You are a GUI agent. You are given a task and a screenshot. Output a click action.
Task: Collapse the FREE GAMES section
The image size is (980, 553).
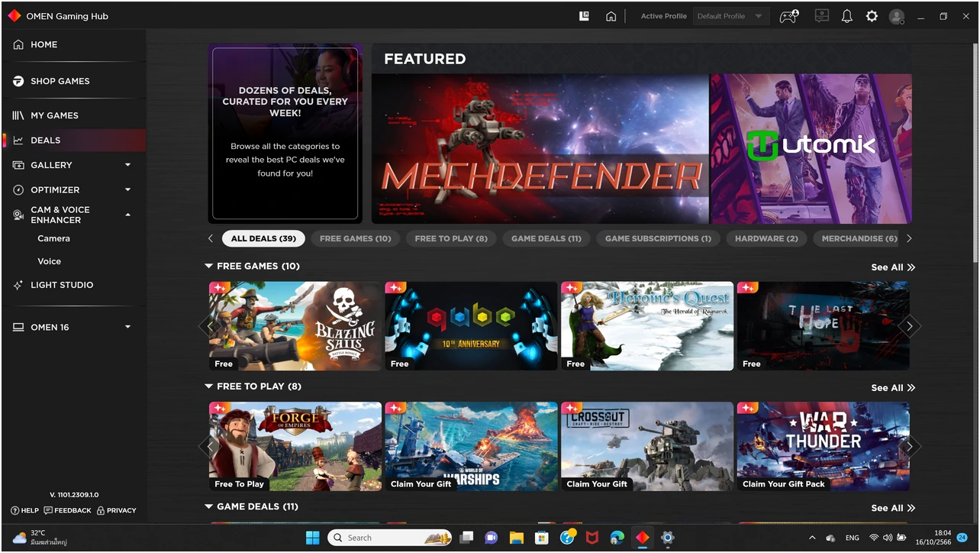click(x=208, y=267)
